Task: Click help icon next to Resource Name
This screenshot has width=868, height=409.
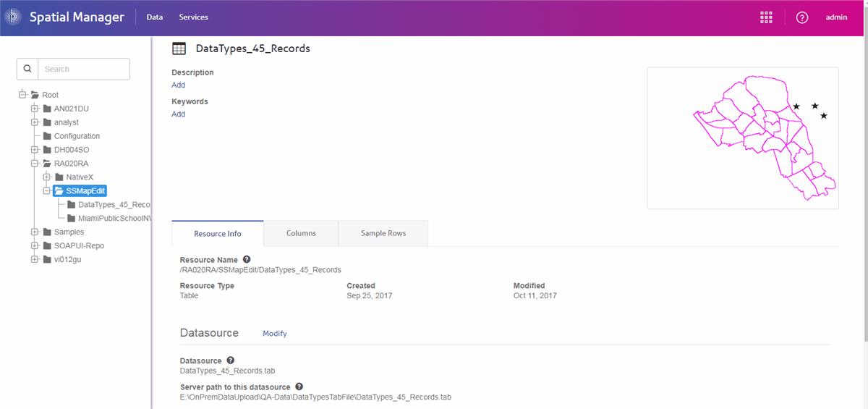Action: [x=247, y=259]
